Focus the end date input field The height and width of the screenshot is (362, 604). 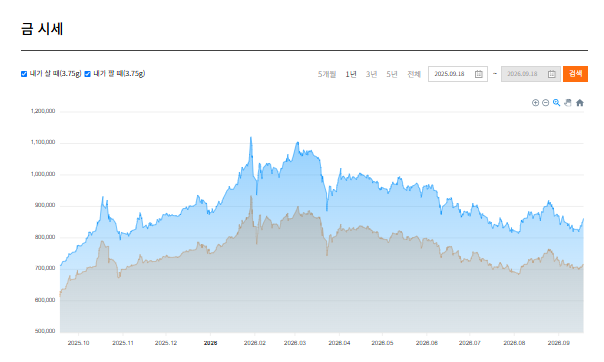531,74
